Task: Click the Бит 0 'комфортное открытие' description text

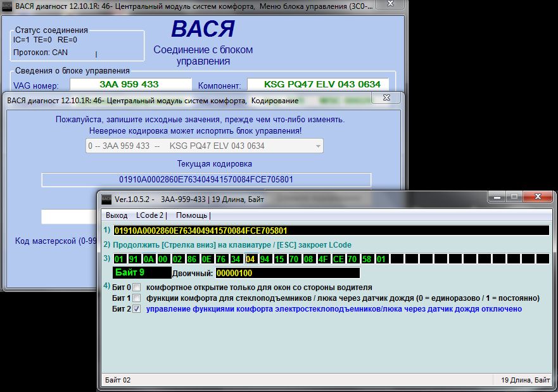Action: pyautogui.click(x=259, y=288)
